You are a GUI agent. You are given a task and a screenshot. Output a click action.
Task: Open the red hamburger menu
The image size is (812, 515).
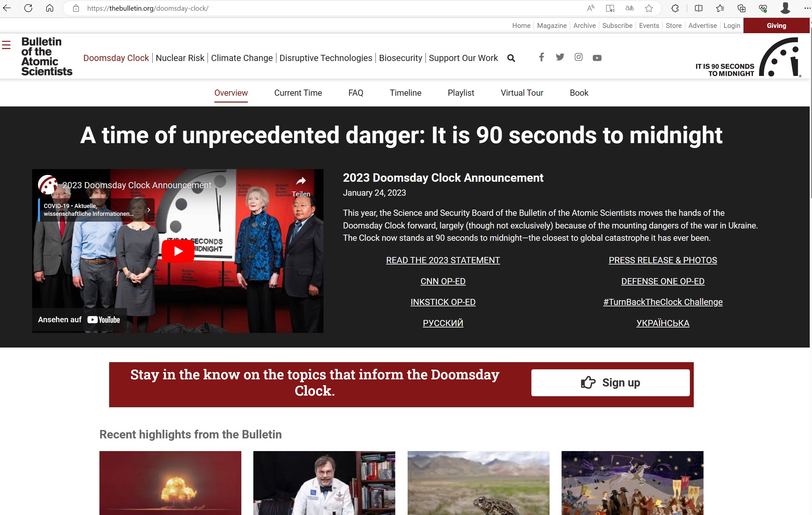click(6, 44)
